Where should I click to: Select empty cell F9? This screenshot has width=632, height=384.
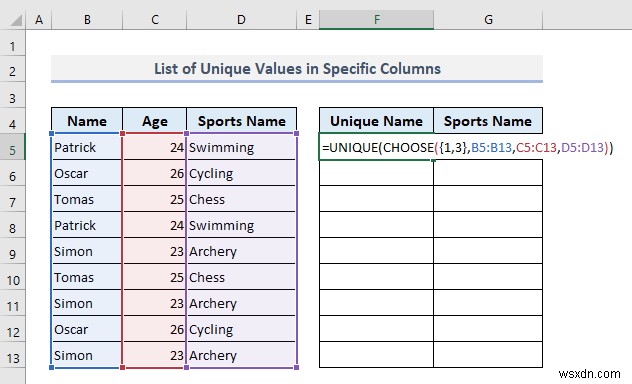coord(376,251)
